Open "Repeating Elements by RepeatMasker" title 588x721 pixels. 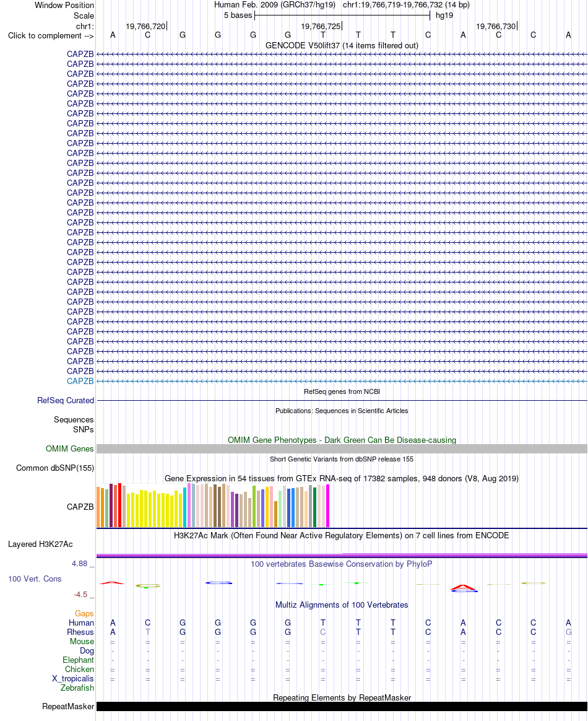pyautogui.click(x=342, y=698)
